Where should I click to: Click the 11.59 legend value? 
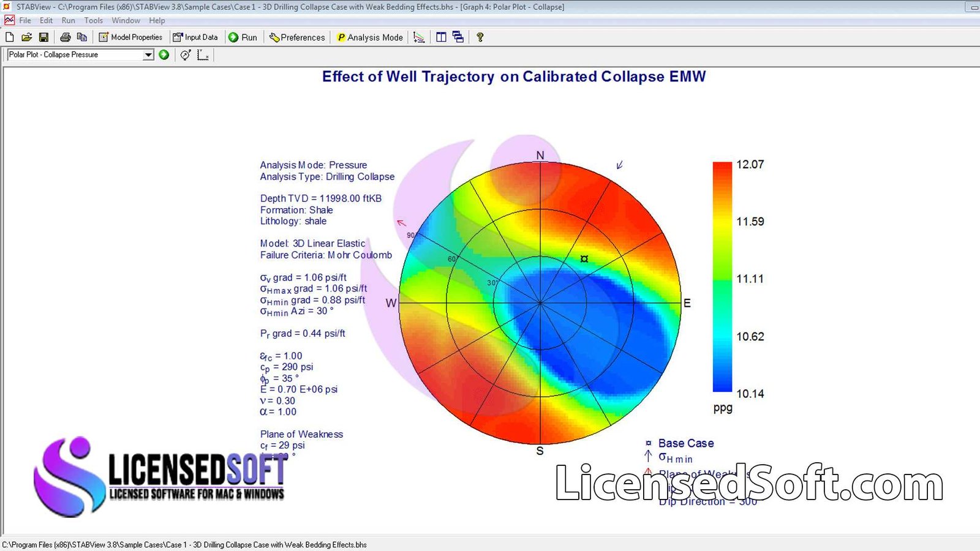point(750,222)
